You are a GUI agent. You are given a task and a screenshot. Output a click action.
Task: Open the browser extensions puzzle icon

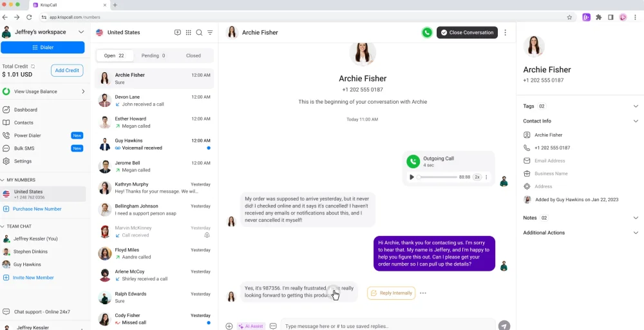[599, 17]
